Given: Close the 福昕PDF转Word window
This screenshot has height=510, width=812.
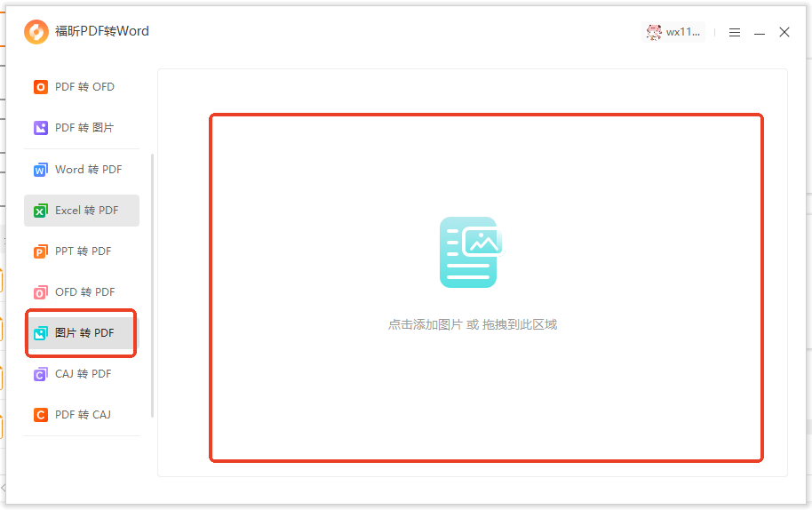Looking at the screenshot, I should point(784,32).
